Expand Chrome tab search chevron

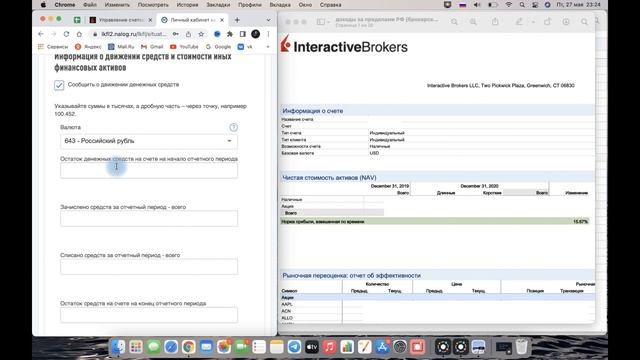(268, 20)
